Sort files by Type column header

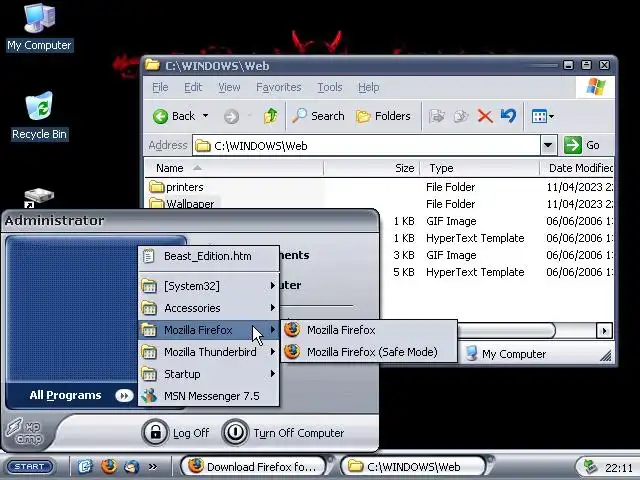point(480,168)
